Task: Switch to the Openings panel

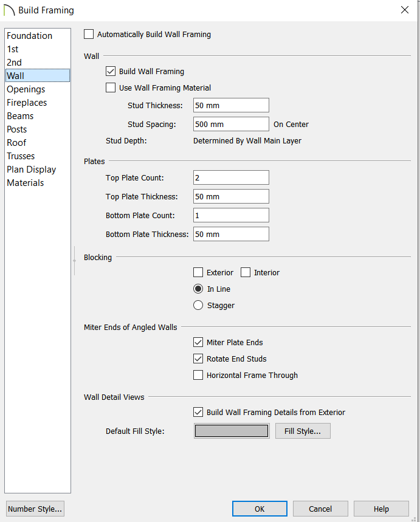Action: pos(37,89)
